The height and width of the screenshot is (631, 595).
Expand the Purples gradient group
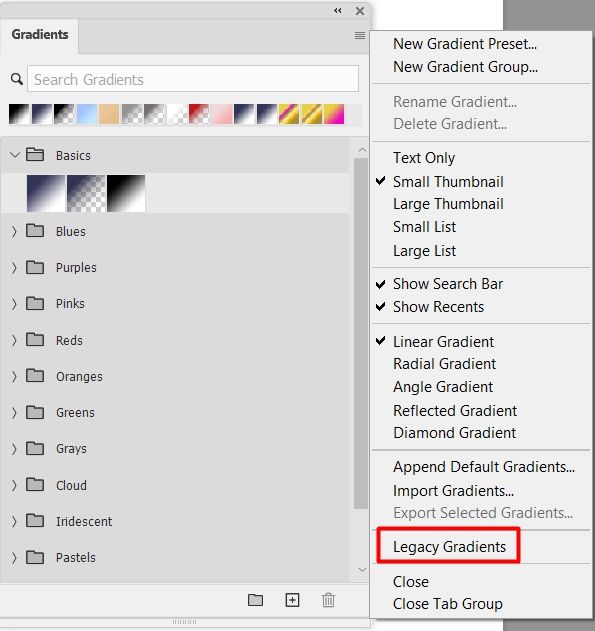click(14, 268)
